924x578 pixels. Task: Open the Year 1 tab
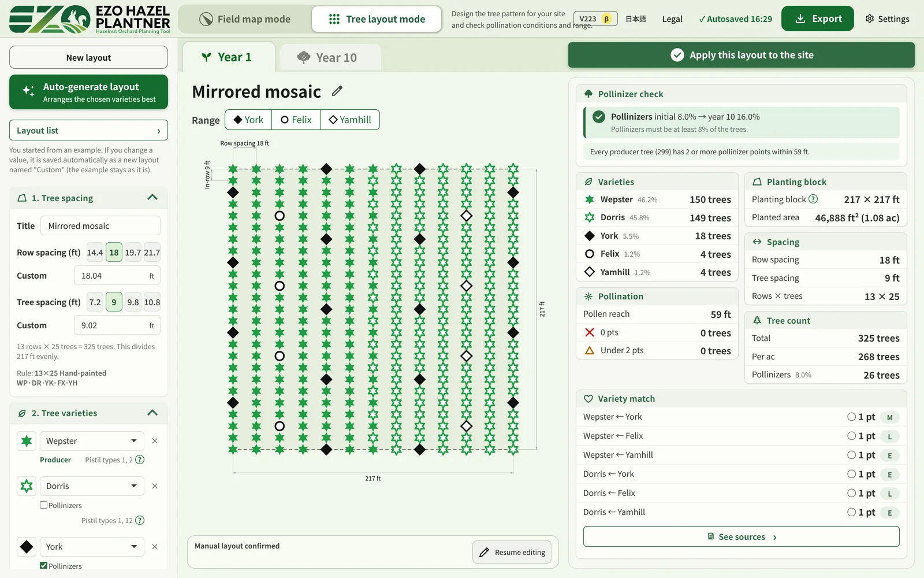pos(229,57)
